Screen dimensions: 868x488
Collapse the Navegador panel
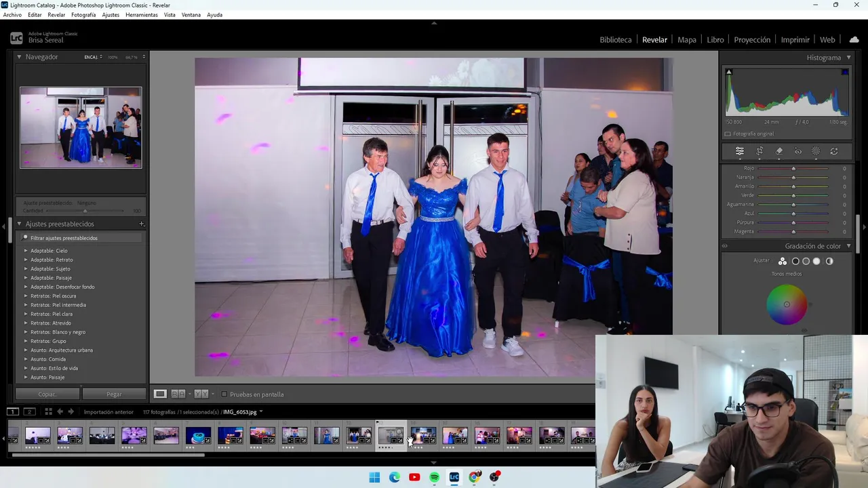[x=19, y=57]
